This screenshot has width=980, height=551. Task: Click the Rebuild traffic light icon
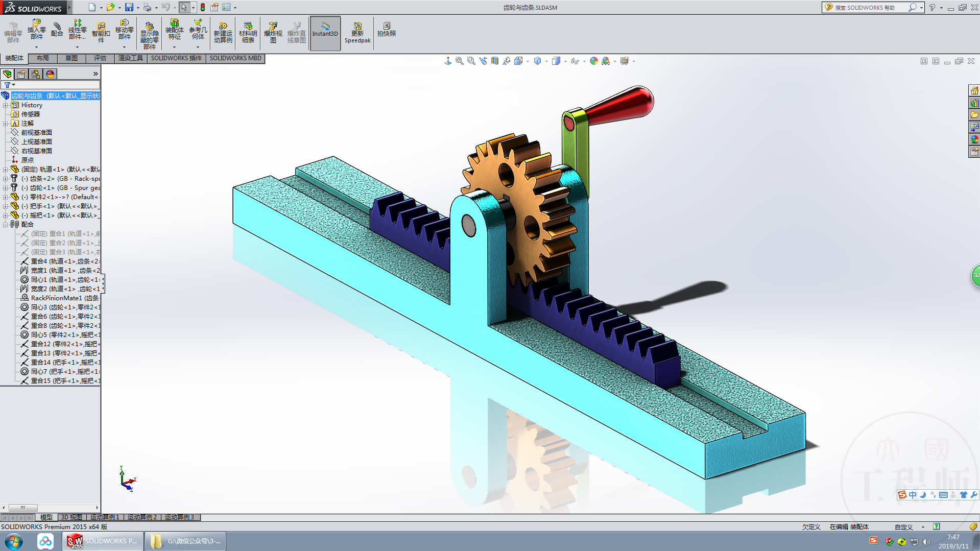pyautogui.click(x=203, y=7)
